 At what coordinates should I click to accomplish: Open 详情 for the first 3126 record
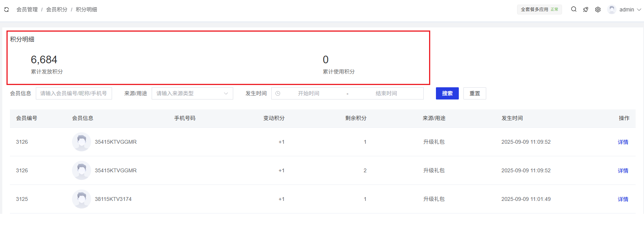pos(623,142)
